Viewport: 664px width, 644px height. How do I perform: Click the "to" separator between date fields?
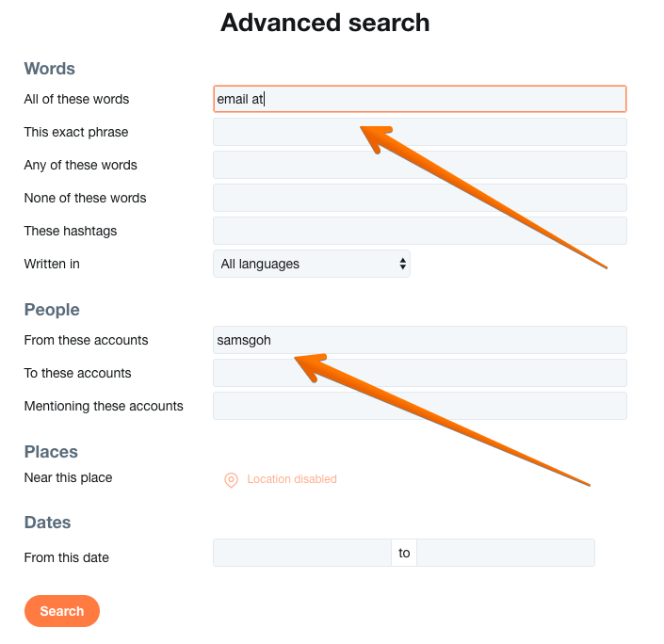pos(404,553)
